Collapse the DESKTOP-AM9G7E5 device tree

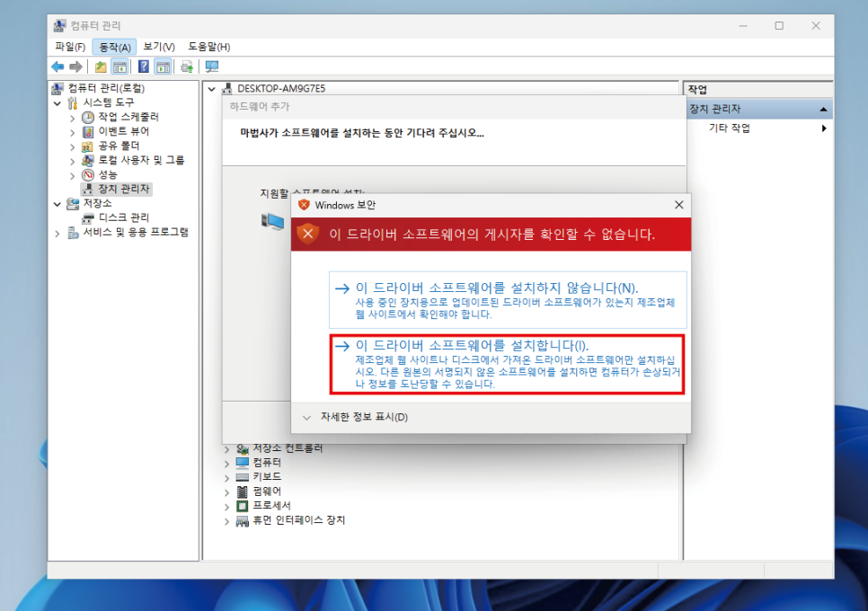[211, 89]
